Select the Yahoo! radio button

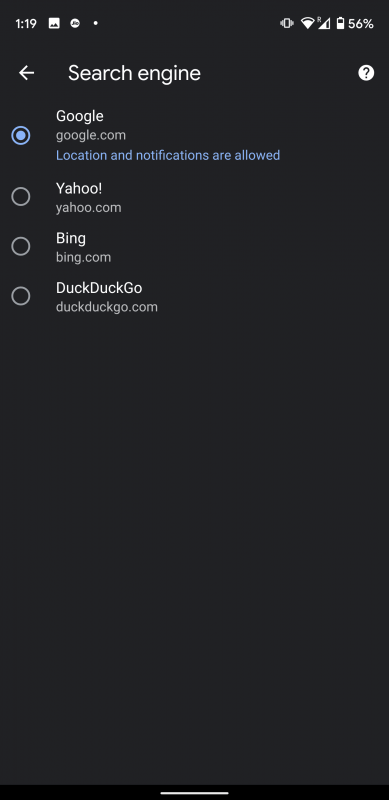tap(20, 196)
